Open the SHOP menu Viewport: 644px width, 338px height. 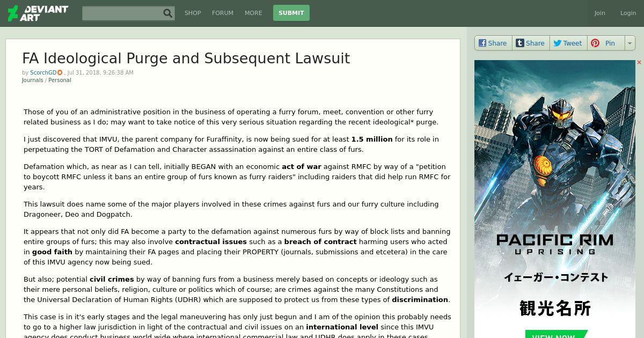[193, 13]
